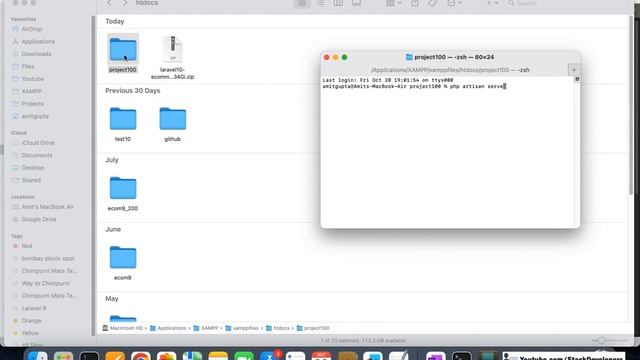Screen dimensions: 640x360
Task: Select the 'Way to Chintpurni' tag
Action: pyautogui.click(x=45, y=283)
